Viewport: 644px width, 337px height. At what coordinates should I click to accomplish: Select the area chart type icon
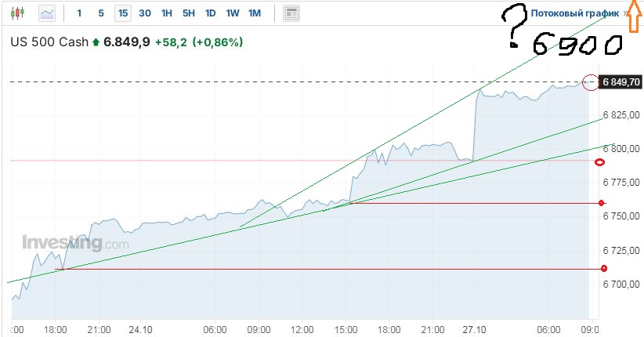pos(47,13)
